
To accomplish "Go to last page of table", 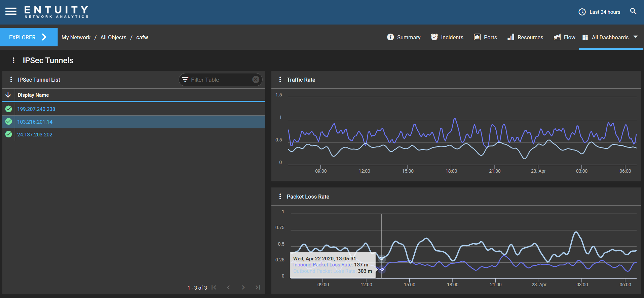I will (x=258, y=287).
